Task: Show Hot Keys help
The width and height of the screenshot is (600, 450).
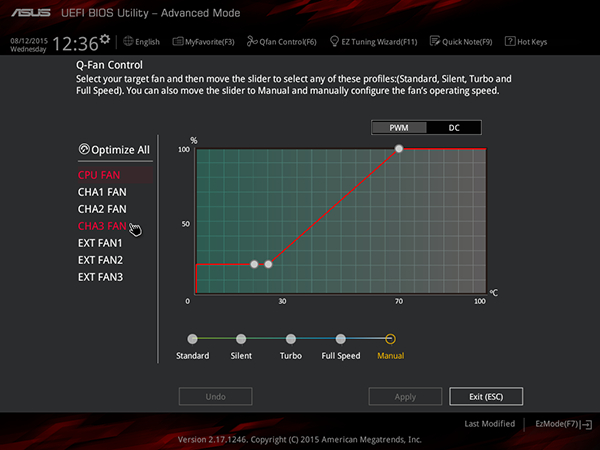Action: [x=526, y=41]
